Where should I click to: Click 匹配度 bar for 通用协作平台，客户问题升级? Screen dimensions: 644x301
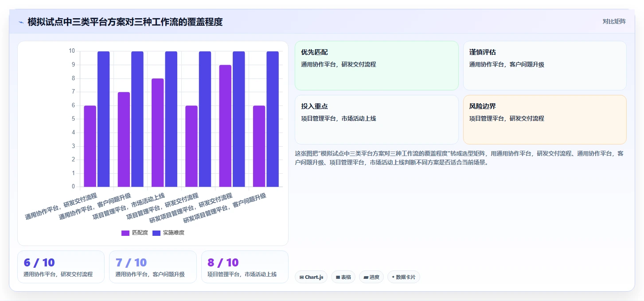coord(124,139)
